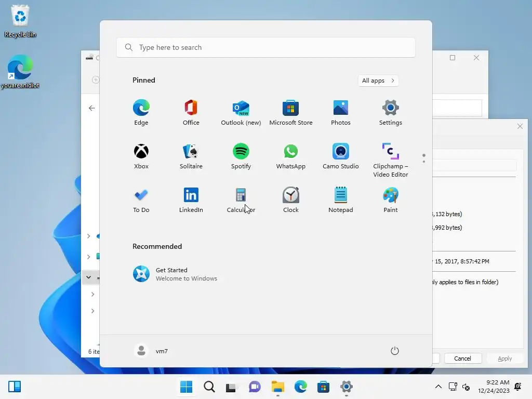Open Edge from pinned apps
The height and width of the screenshot is (399, 532).
point(141,113)
